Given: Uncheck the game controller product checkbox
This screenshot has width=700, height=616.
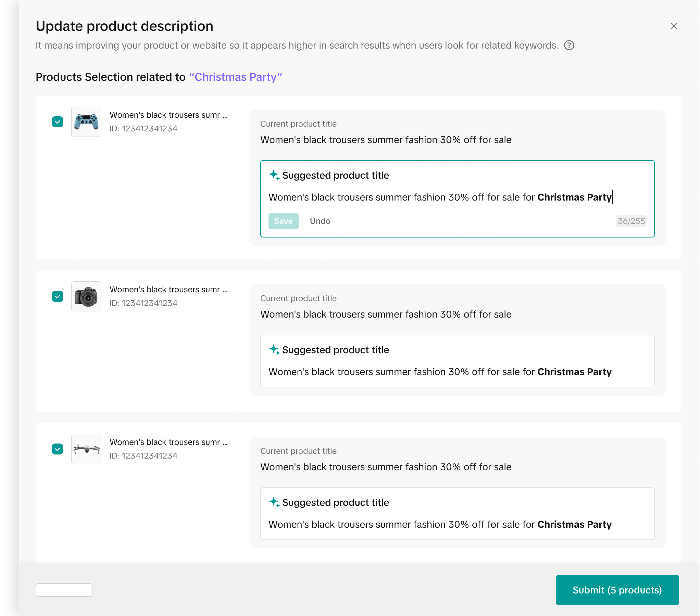Looking at the screenshot, I should [x=58, y=122].
